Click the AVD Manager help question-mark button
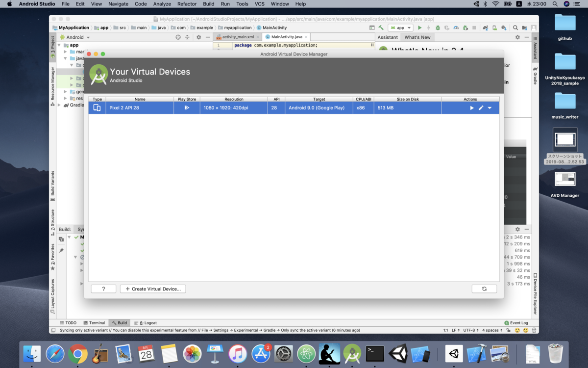This screenshot has height=368, width=588. pos(103,289)
